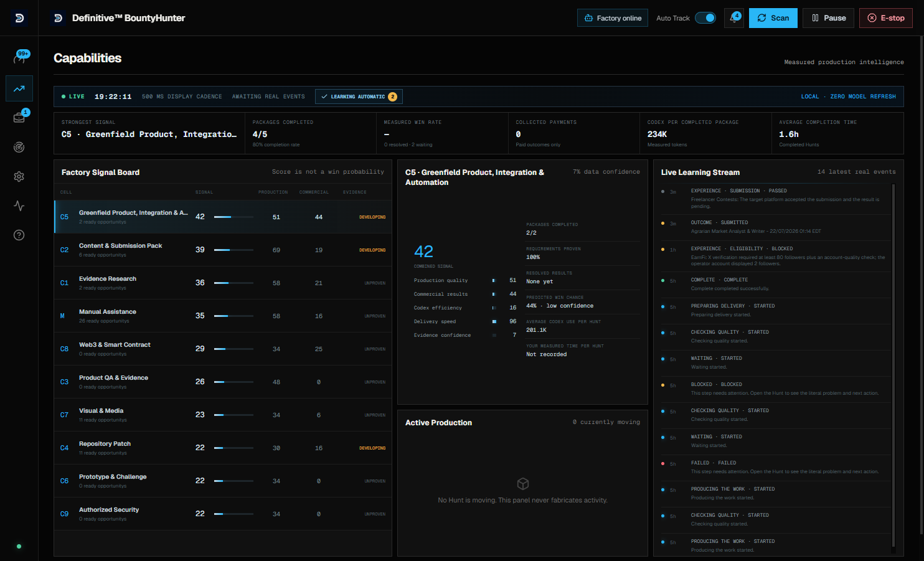Viewport: 924px width, 561px height.
Task: Select the C4 Repository Patch row
Action: (223, 448)
